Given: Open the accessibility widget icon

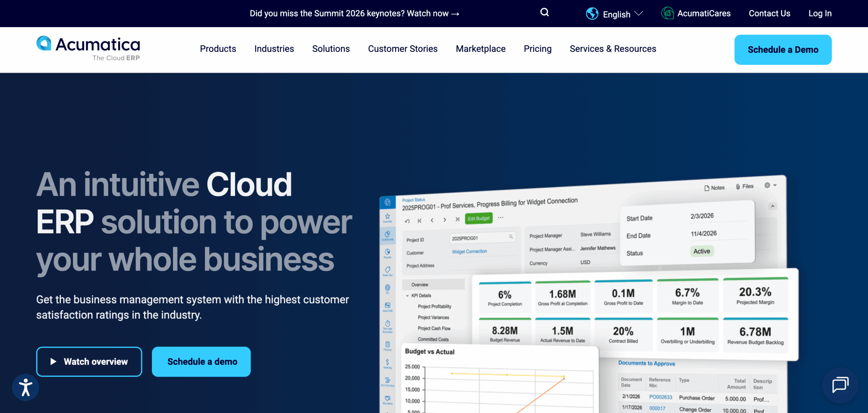Looking at the screenshot, I should point(26,387).
